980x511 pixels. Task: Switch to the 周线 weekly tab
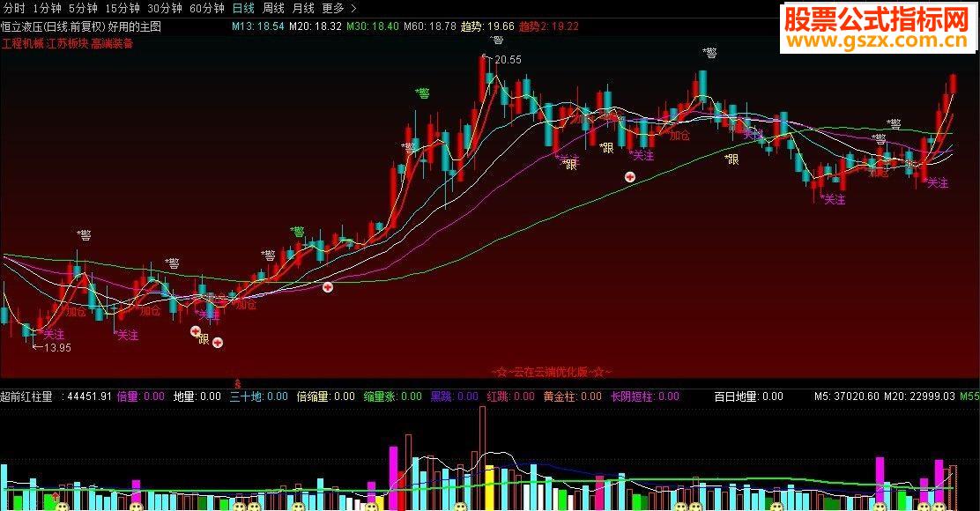click(x=273, y=8)
